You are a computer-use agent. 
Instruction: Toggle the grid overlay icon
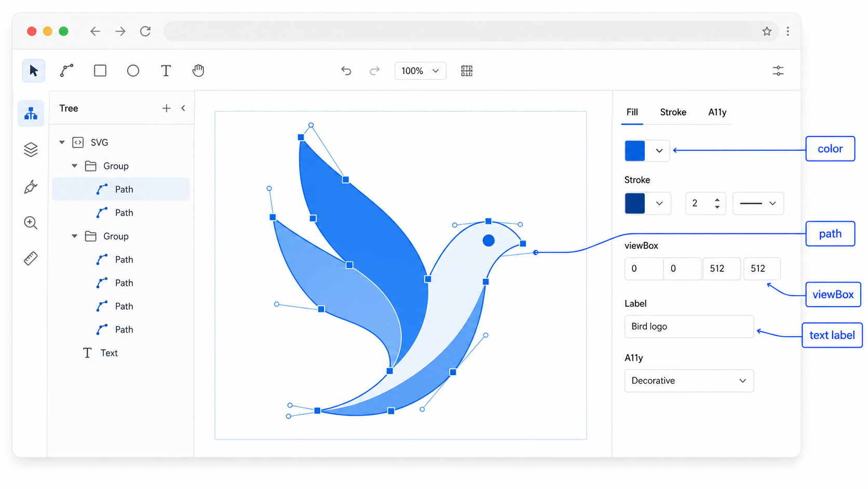pyautogui.click(x=467, y=71)
